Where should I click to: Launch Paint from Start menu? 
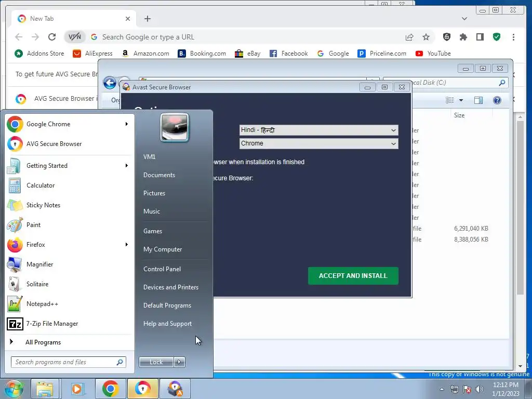pos(70,224)
